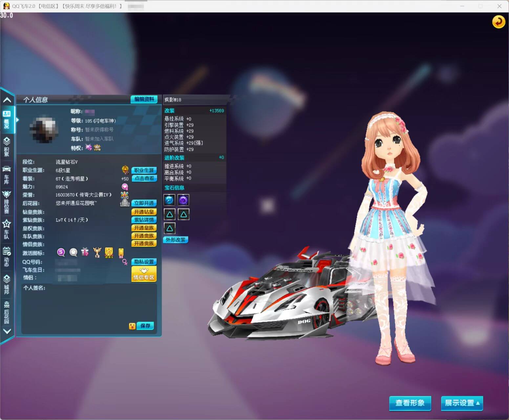Click the gold crown privilege icon
Viewport: 509px width, 420px height.
click(97, 147)
